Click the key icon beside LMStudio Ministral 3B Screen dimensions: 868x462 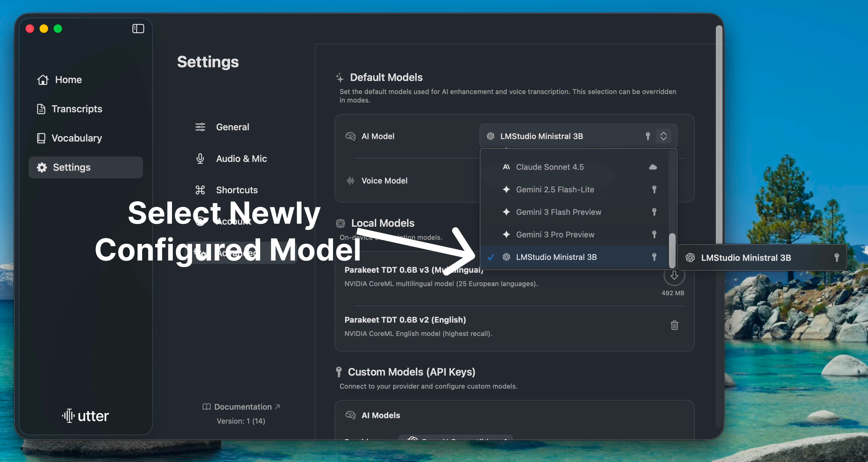pos(654,257)
